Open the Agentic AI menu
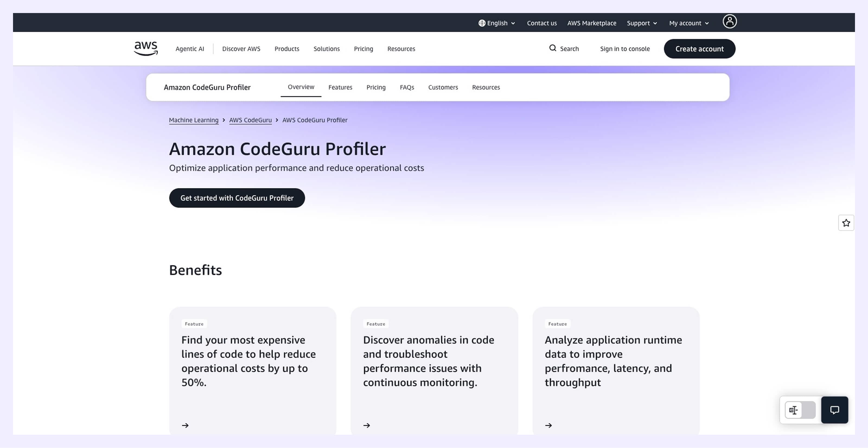This screenshot has width=868, height=448. tap(190, 49)
